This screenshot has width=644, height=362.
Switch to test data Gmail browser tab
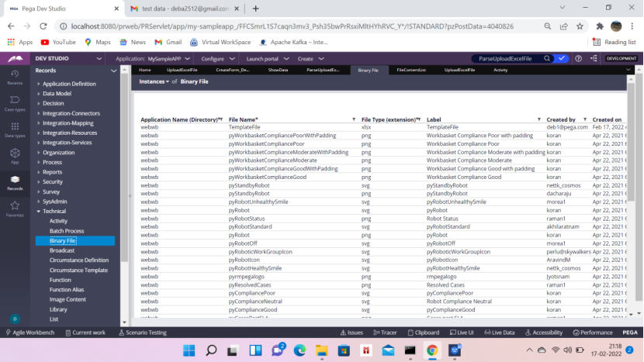click(x=185, y=9)
